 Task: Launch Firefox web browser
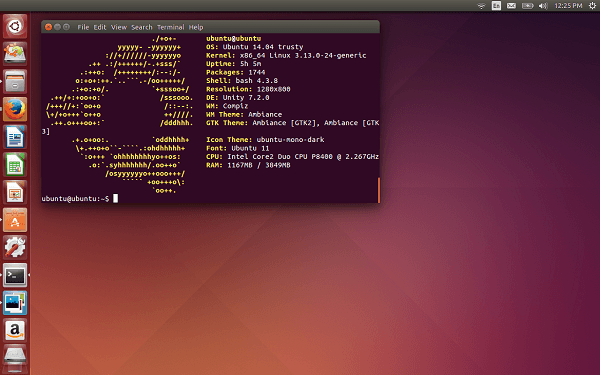(15, 109)
